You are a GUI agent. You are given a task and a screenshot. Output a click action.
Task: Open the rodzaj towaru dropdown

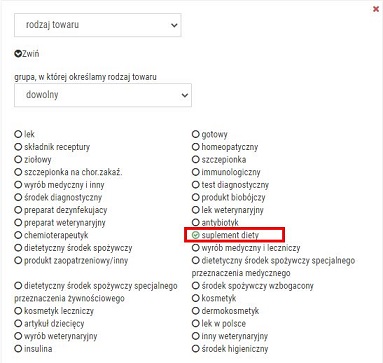(x=98, y=25)
